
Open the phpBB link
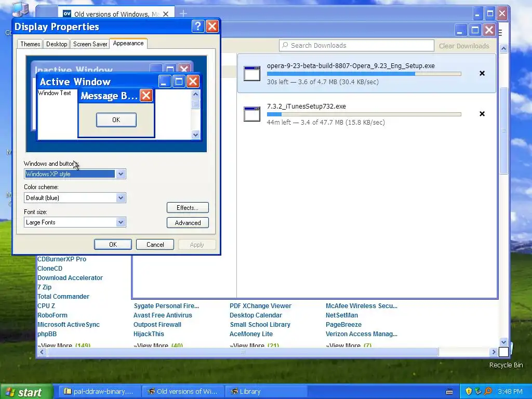click(x=47, y=334)
